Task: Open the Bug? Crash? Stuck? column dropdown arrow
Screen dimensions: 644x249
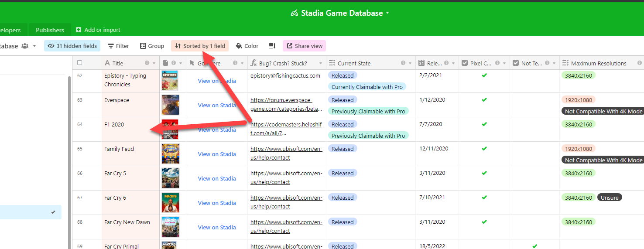Action: pos(321,63)
